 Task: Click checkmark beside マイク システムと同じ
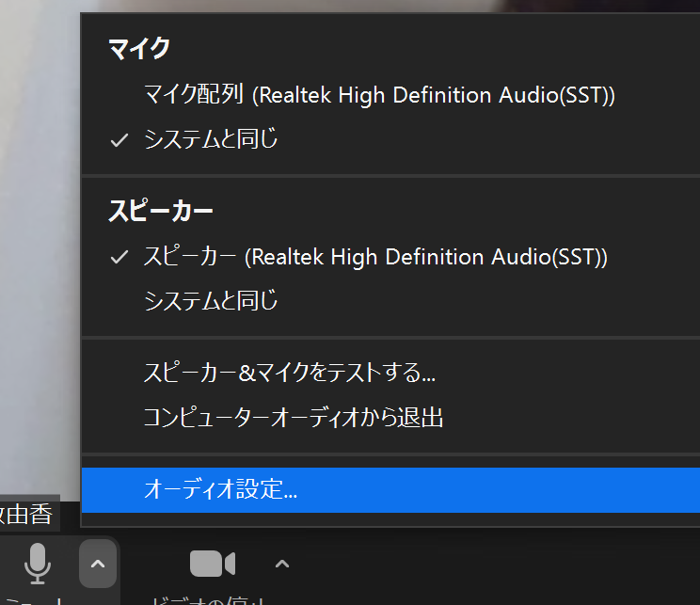(x=119, y=140)
